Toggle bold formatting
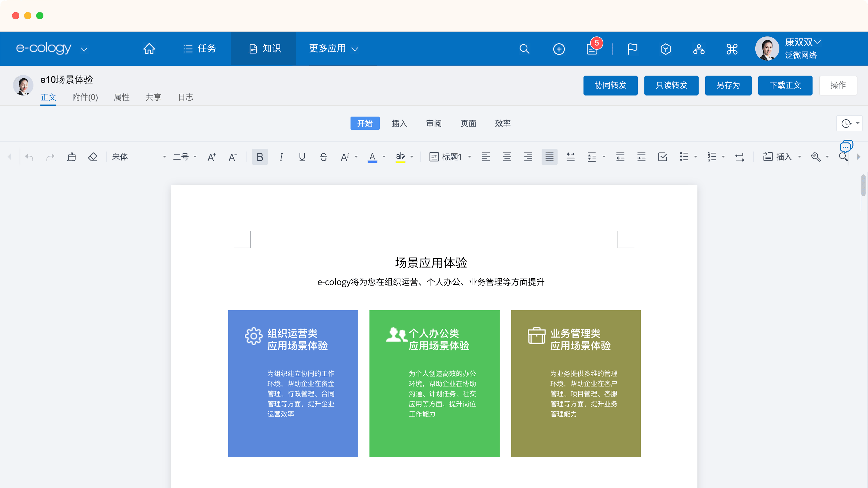The height and width of the screenshot is (488, 868). pos(260,157)
